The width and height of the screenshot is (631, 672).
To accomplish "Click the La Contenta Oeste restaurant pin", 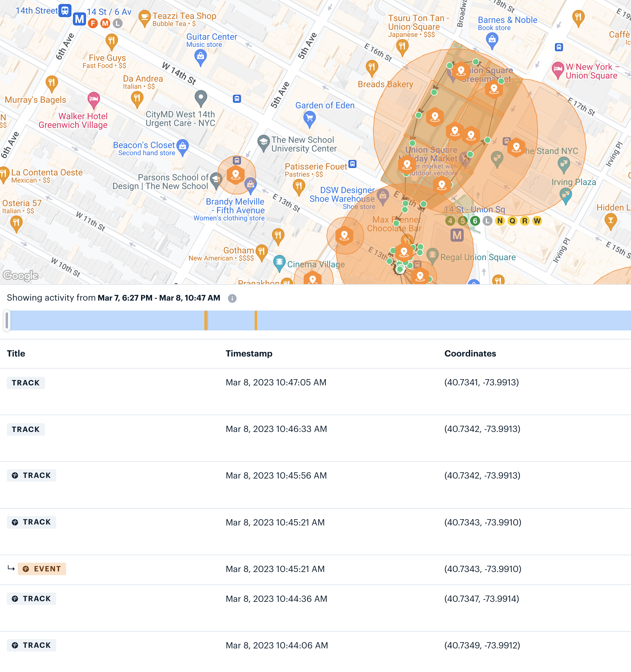I will tap(4, 175).
